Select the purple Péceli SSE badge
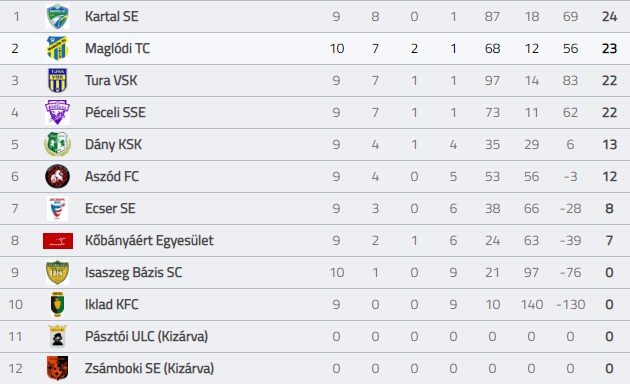 tap(57, 112)
